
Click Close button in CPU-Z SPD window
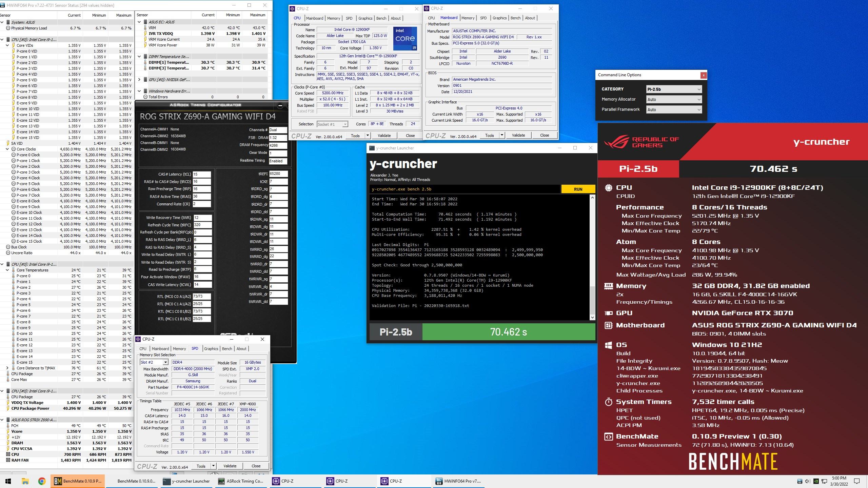click(x=256, y=466)
